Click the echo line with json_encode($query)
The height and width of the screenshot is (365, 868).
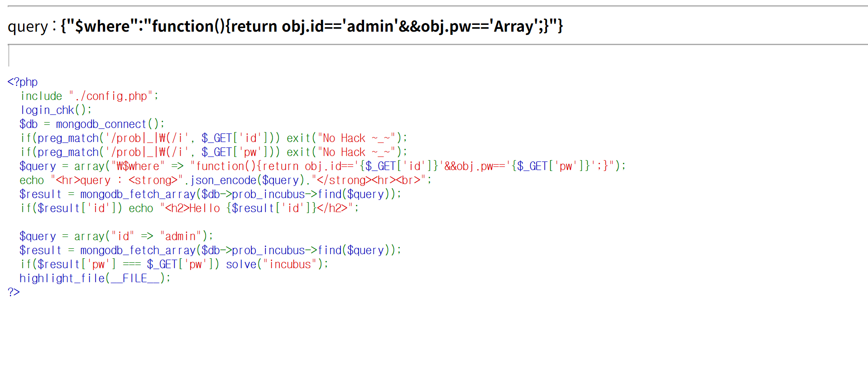pyautogui.click(x=225, y=180)
